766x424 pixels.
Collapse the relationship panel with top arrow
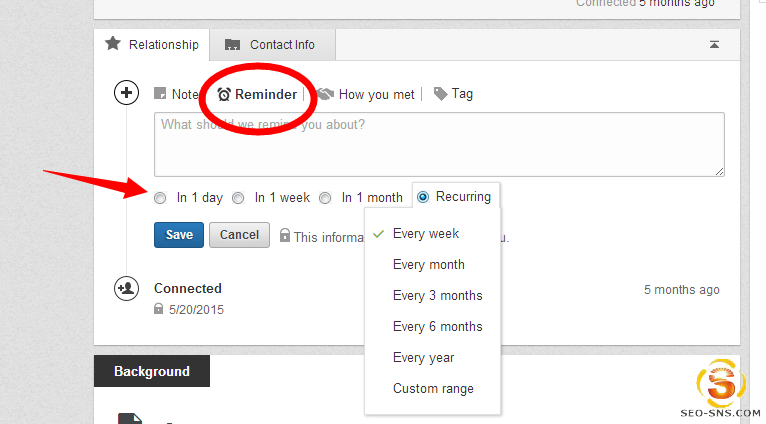[x=714, y=44]
